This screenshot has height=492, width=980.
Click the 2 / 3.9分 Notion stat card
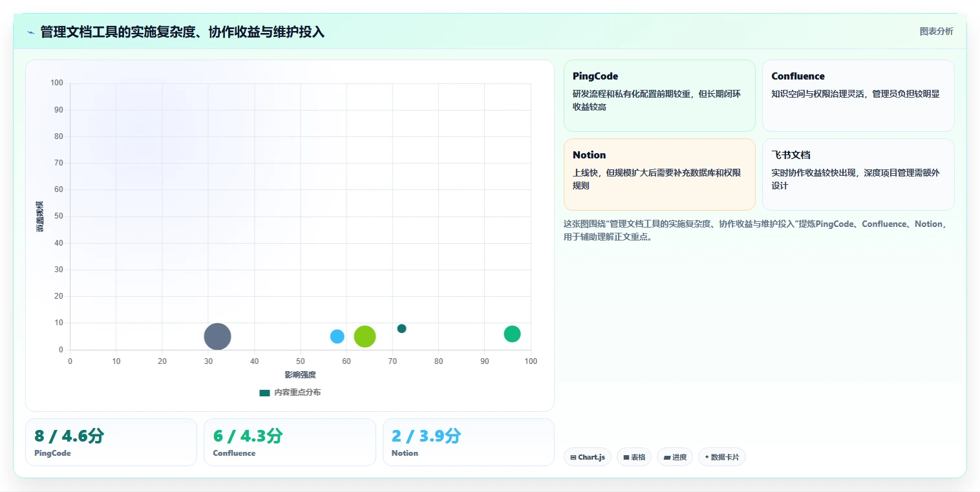coord(469,442)
